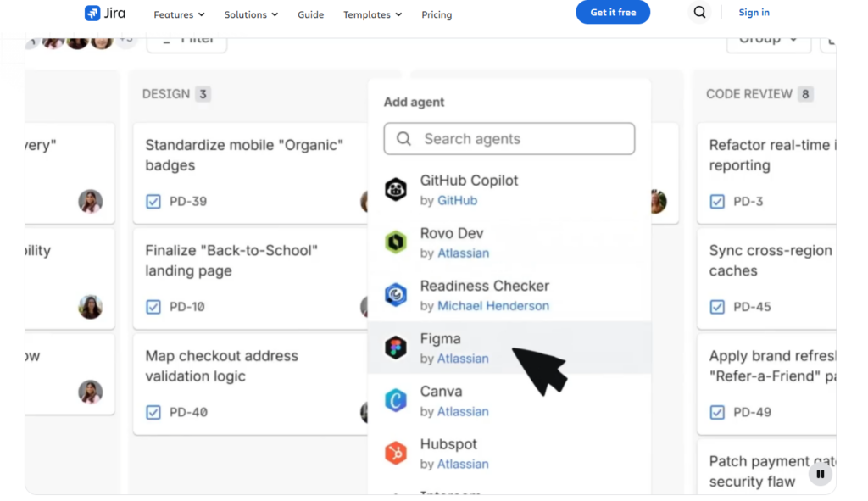Select the Figma agent icon
The image size is (868, 501).
tap(396, 348)
